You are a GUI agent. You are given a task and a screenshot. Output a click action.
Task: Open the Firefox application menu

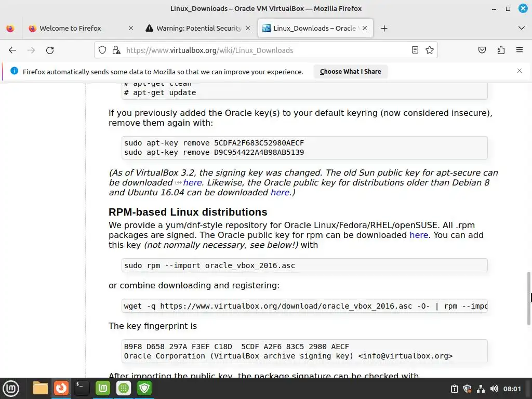(520, 50)
